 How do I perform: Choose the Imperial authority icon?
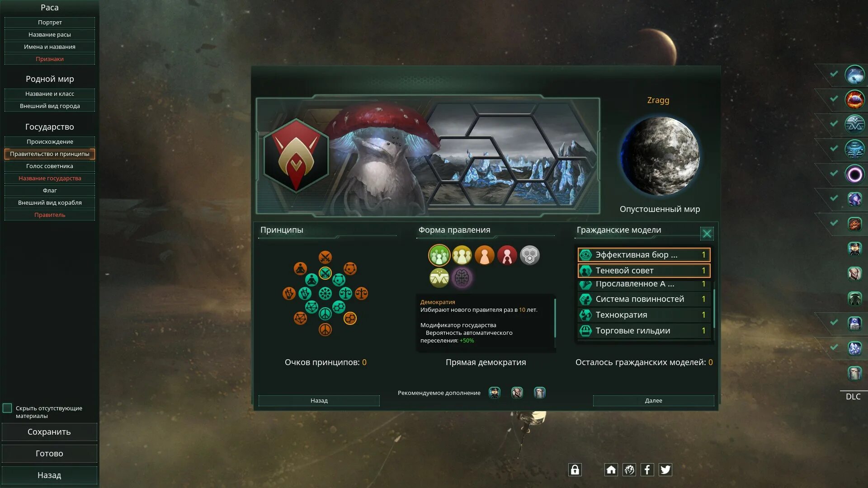507,255
